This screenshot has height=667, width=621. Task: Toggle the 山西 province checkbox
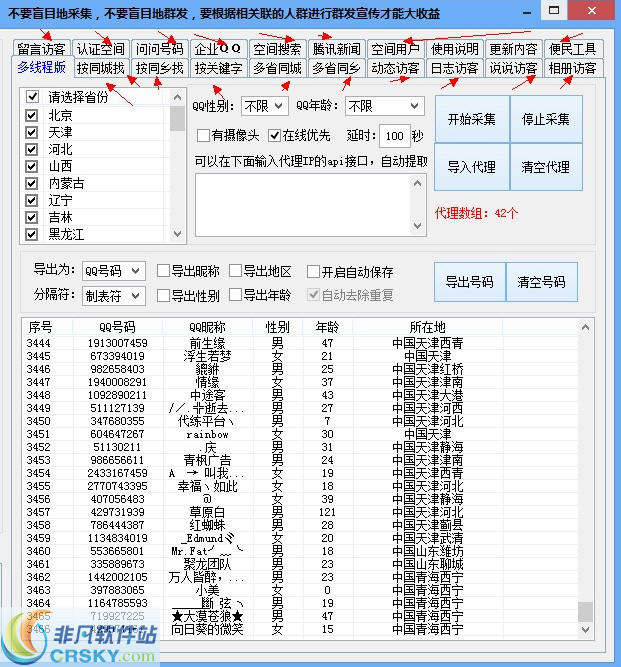pyautogui.click(x=32, y=166)
